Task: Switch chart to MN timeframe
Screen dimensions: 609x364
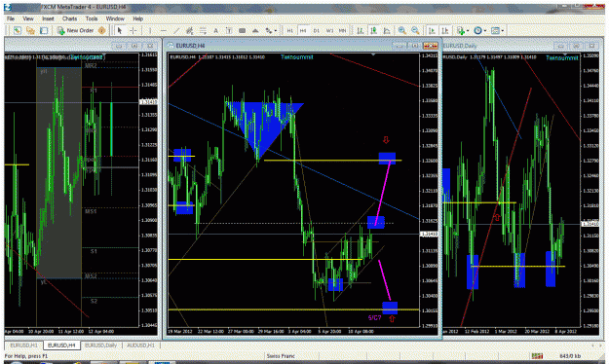Action: tap(342, 30)
